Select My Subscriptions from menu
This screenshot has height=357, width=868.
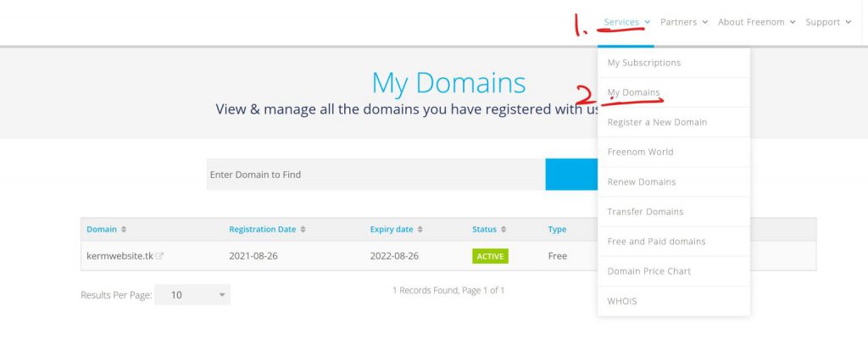coord(644,63)
